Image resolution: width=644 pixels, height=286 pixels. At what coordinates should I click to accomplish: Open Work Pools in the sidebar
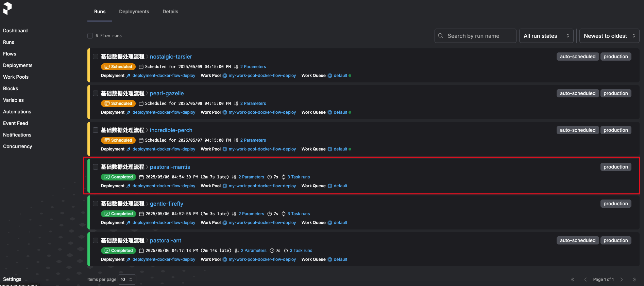[x=16, y=77]
